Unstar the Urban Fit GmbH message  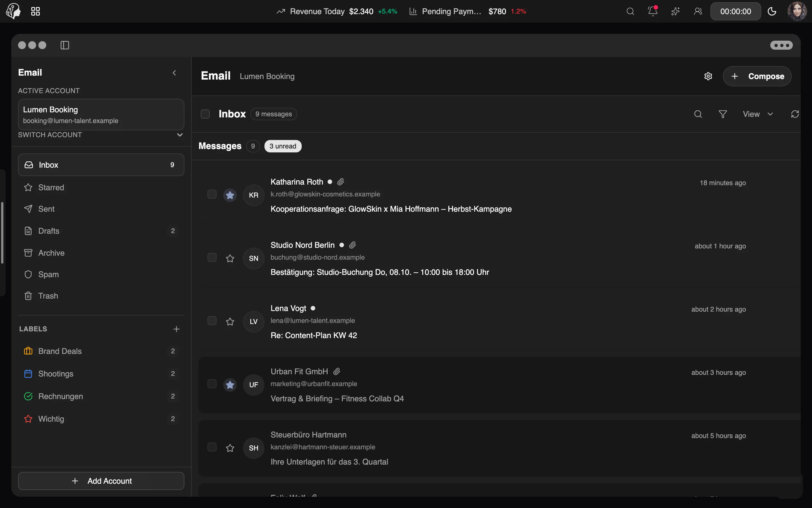pos(230,384)
